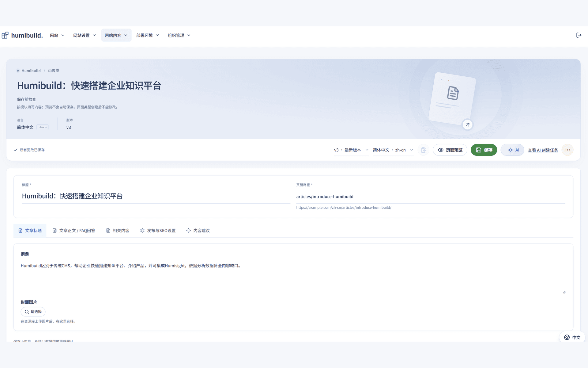Open the 相关内容 tab
The height and width of the screenshot is (368, 588).
118,231
